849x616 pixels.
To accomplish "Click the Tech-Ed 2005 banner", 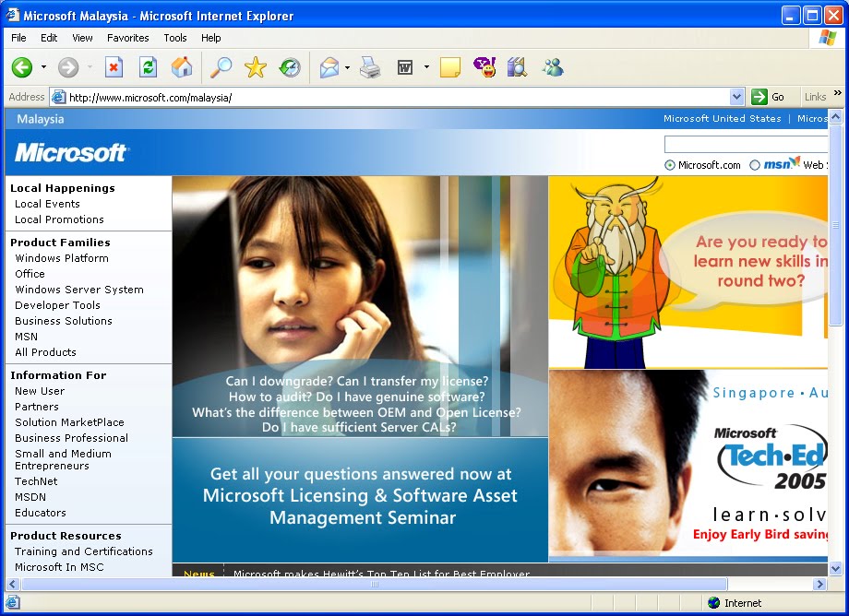I will pyautogui.click(x=688, y=466).
